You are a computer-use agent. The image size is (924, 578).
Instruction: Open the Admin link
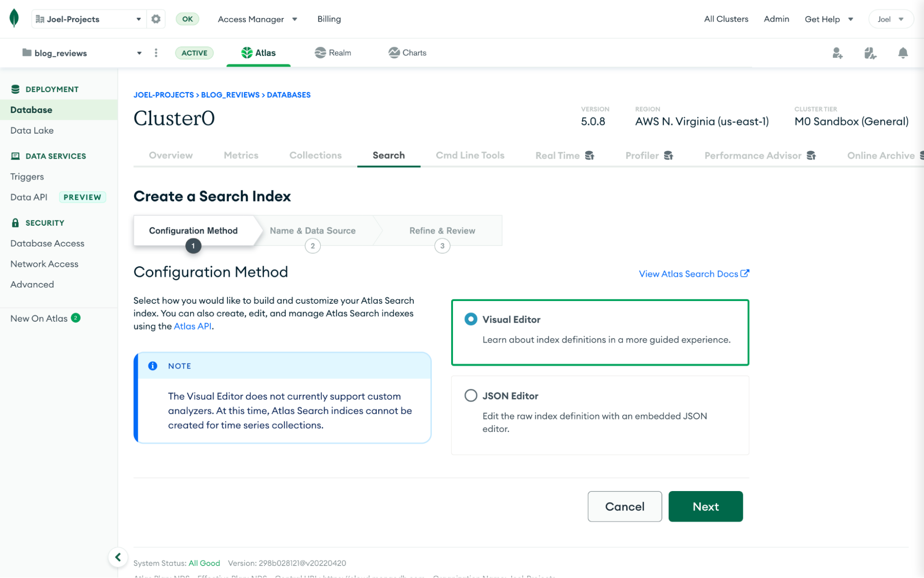click(776, 19)
